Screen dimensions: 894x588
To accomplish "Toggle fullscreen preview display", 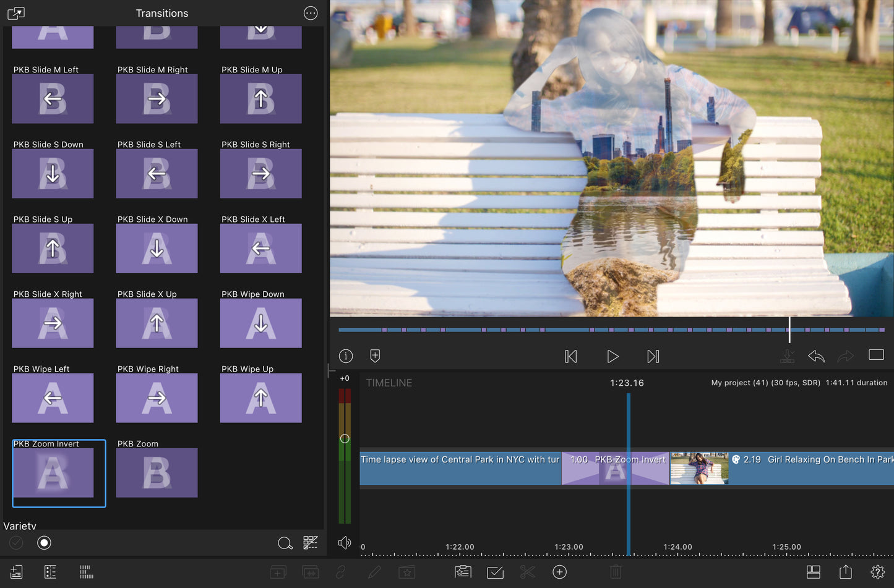I will pyautogui.click(x=876, y=355).
